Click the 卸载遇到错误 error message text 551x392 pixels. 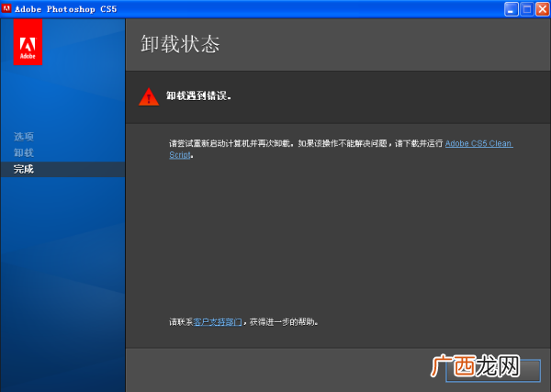click(198, 95)
